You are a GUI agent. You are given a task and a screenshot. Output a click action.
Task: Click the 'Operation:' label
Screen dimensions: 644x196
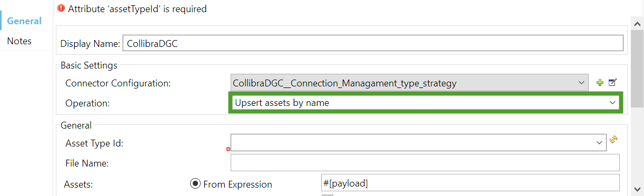[x=87, y=103]
